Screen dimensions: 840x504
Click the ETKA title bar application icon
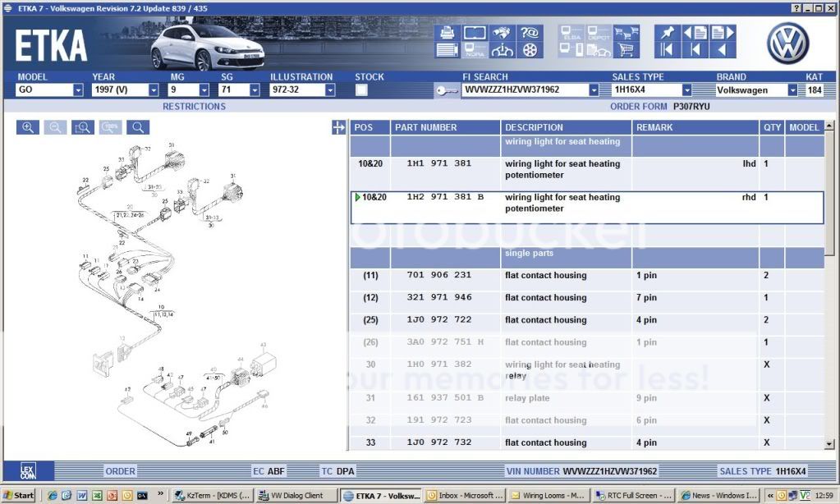8,8
